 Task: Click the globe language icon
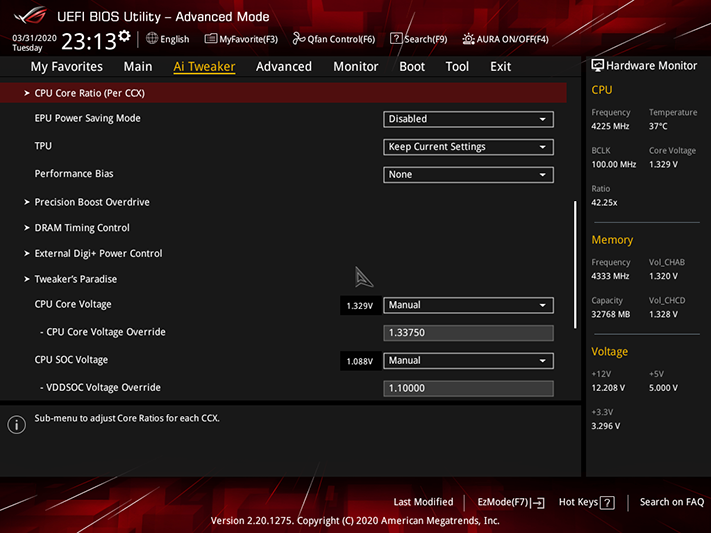tap(152, 39)
